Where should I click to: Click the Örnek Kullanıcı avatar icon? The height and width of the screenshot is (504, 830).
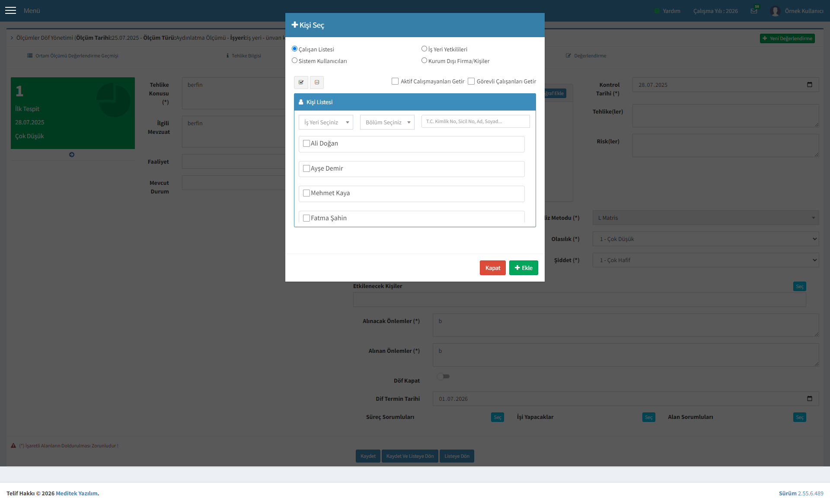pyautogui.click(x=775, y=11)
